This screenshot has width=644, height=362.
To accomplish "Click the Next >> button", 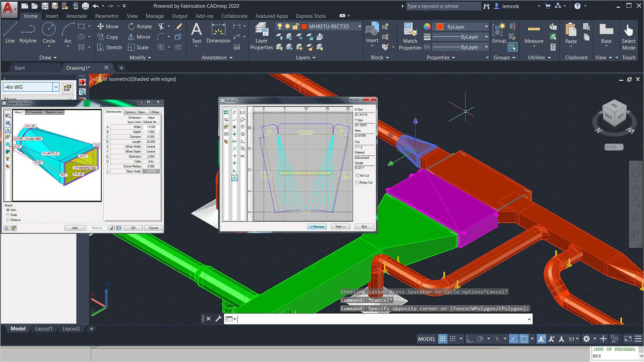I will point(340,227).
